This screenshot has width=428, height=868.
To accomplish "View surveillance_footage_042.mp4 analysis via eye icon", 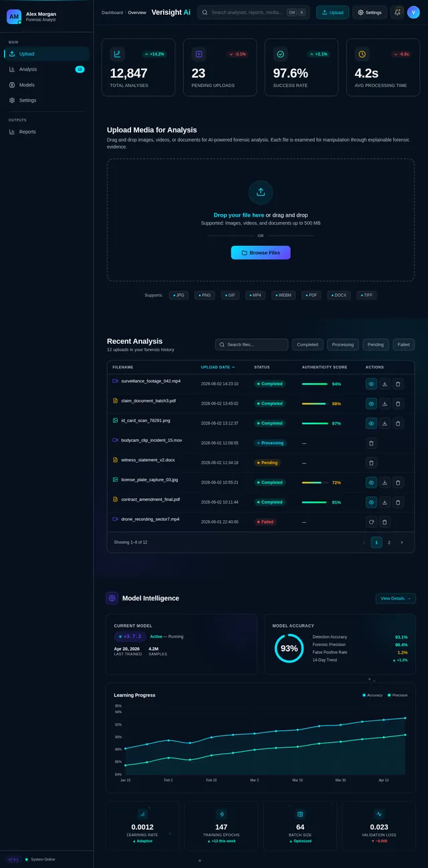I will point(371,384).
